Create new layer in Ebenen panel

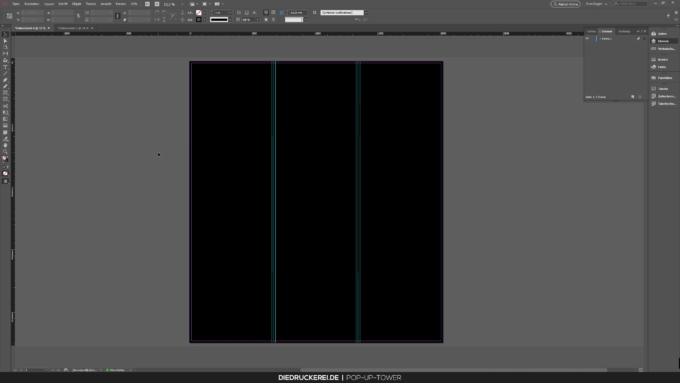pyautogui.click(x=633, y=97)
